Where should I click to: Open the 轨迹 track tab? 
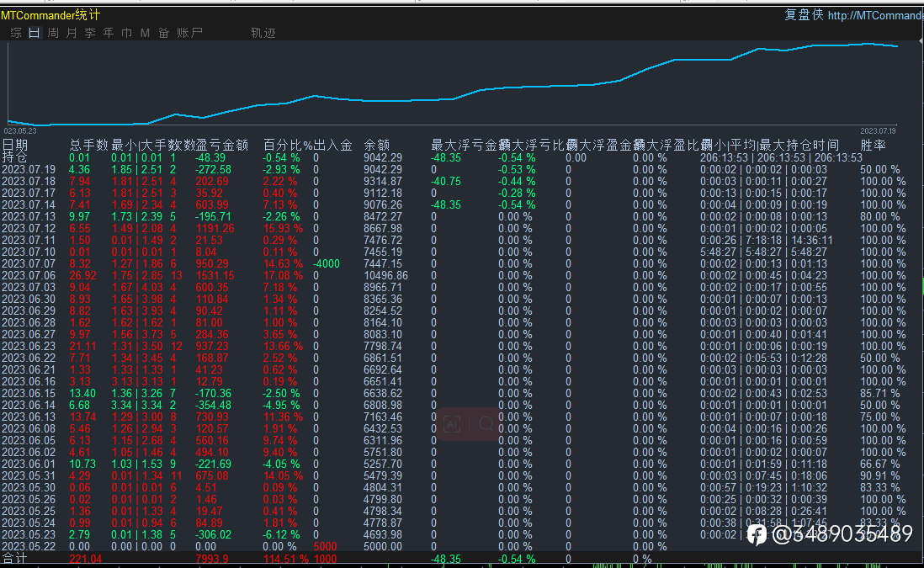263,33
